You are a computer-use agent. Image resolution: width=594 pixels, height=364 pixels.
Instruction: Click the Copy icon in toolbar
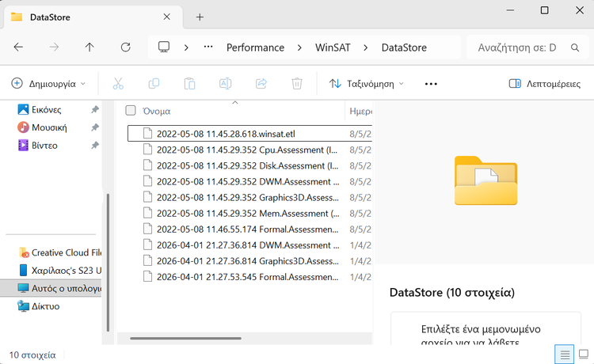[154, 83]
